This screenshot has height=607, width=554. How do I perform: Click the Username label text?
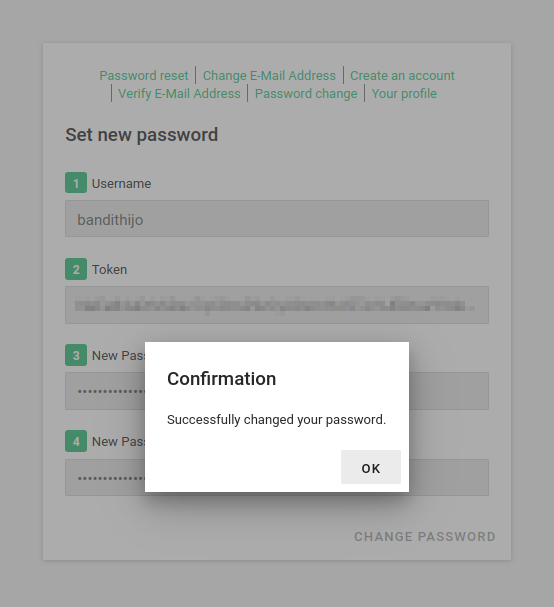coord(121,183)
